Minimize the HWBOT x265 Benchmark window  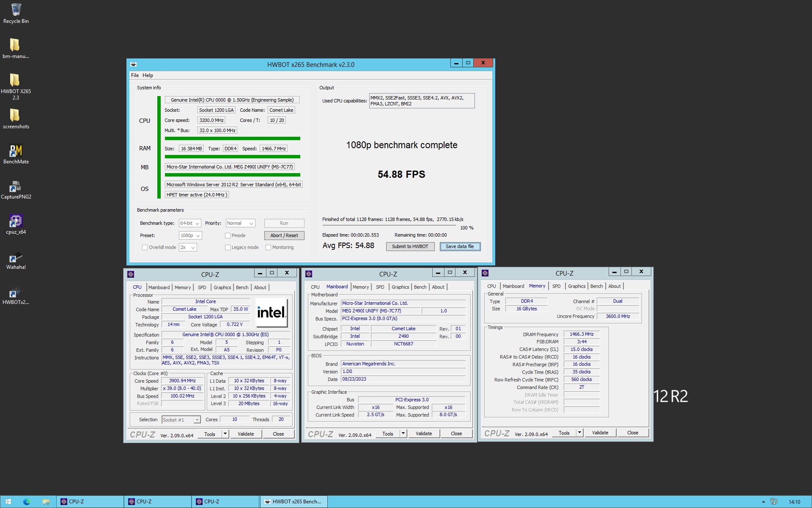pos(456,63)
